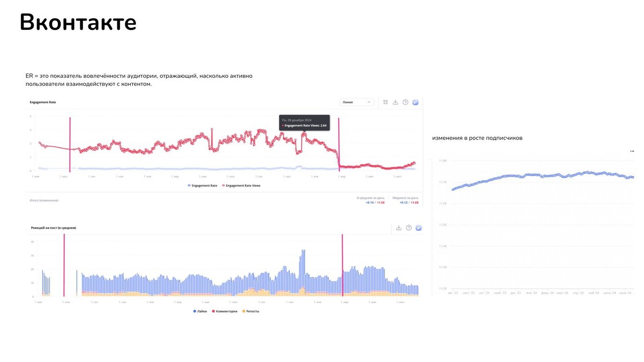Download the Реакций на пост chart
This screenshot has width=644, height=362.
tap(398, 228)
